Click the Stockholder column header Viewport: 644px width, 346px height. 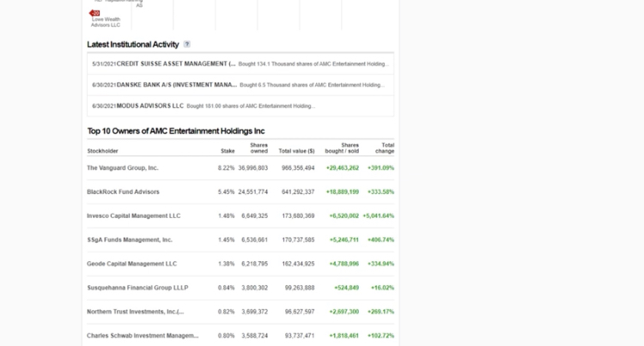103,151
